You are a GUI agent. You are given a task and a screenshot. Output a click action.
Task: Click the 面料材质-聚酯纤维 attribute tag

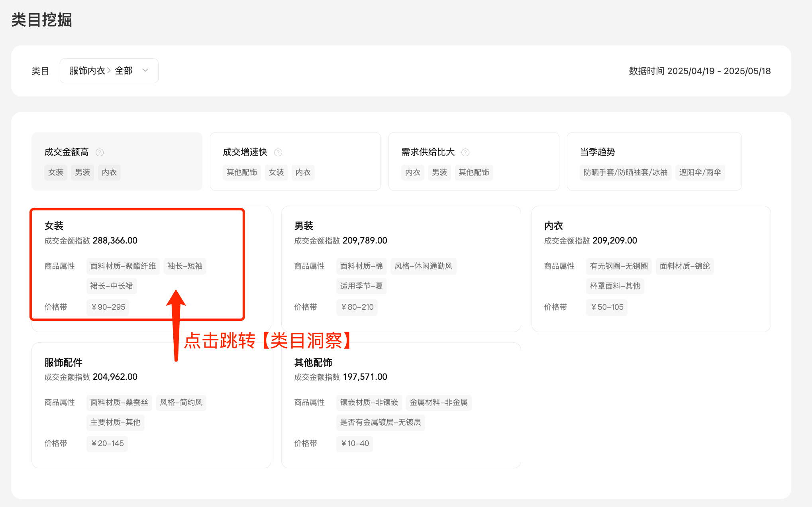pyautogui.click(x=123, y=266)
